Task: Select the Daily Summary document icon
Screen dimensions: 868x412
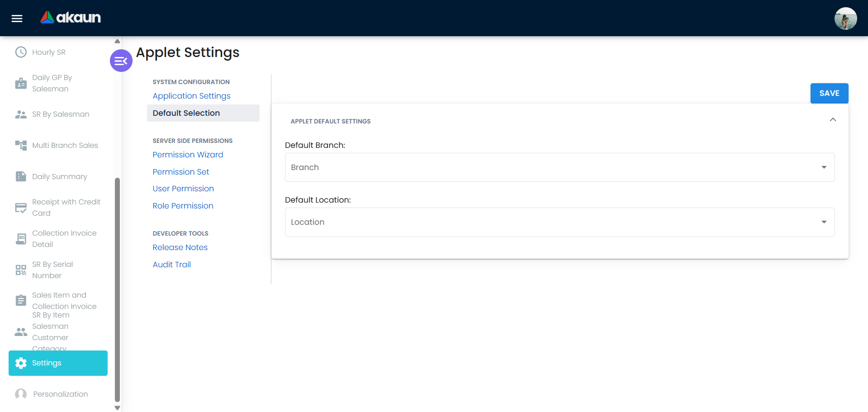Action: (x=20, y=176)
